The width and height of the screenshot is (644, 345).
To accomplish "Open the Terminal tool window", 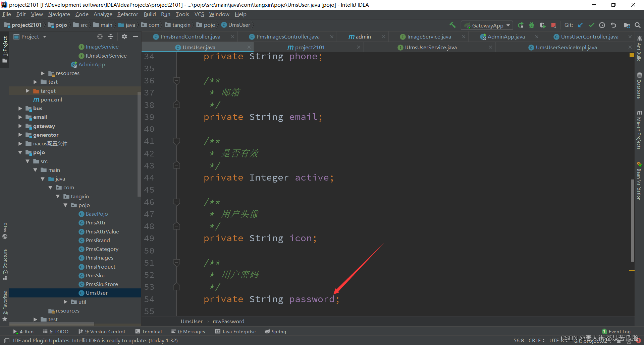I will [149, 332].
